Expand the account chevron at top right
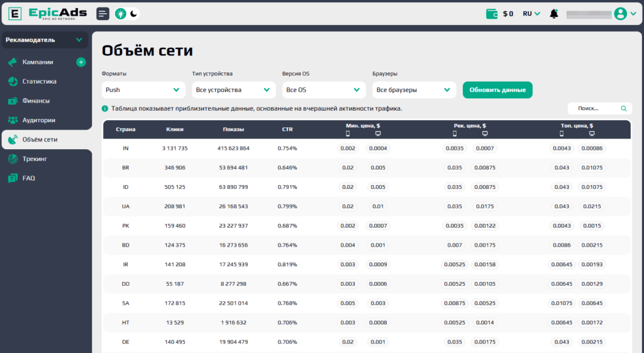 (633, 14)
